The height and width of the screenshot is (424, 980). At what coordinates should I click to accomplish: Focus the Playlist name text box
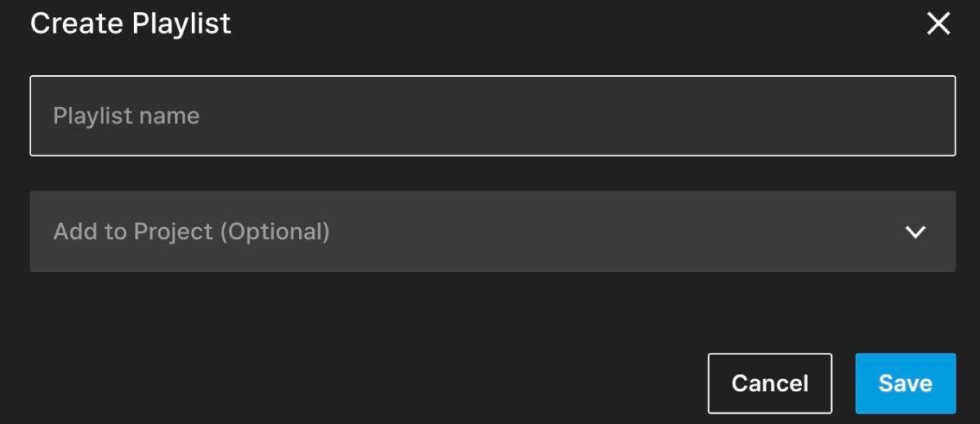[x=492, y=116]
